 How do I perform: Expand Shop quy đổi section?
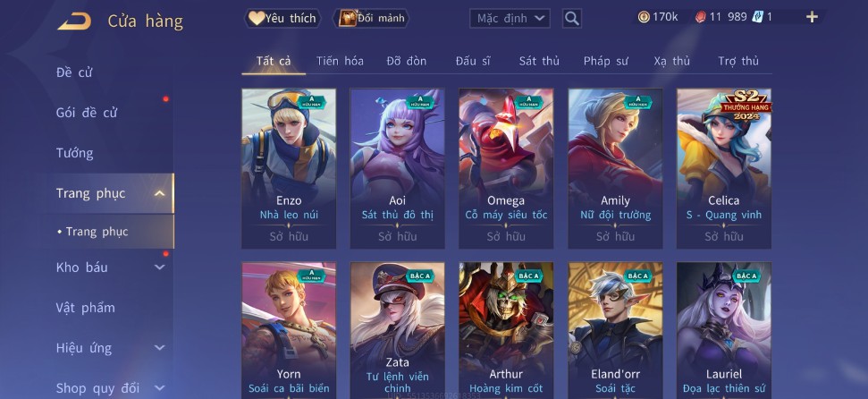click(159, 388)
